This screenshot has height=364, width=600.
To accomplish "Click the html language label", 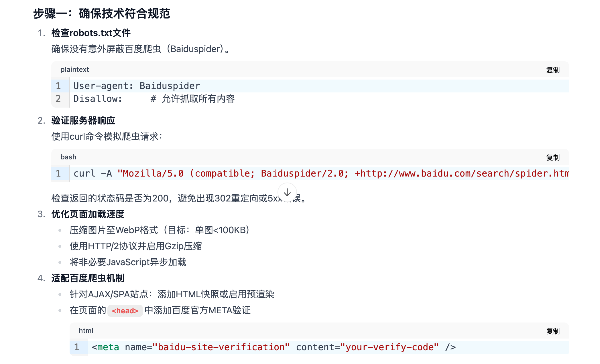I will (86, 331).
